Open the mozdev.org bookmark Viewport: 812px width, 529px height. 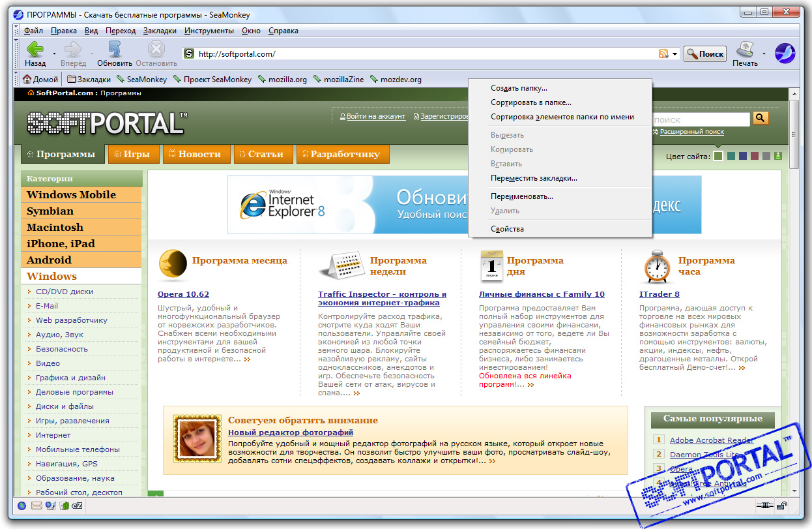click(x=396, y=80)
